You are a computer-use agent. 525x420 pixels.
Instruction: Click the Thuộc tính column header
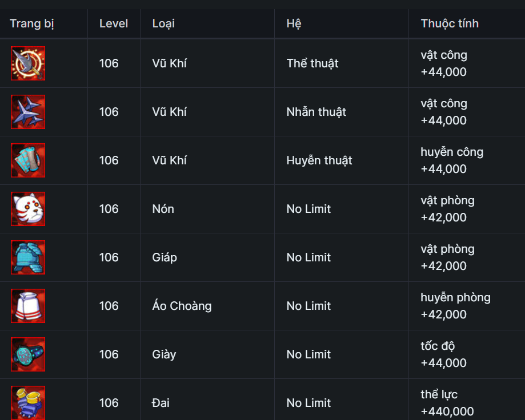coord(450,23)
